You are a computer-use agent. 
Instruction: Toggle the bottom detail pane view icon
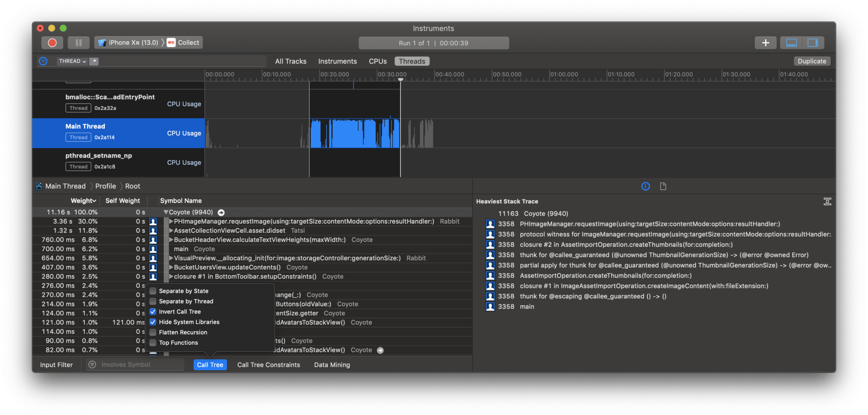pos(791,43)
